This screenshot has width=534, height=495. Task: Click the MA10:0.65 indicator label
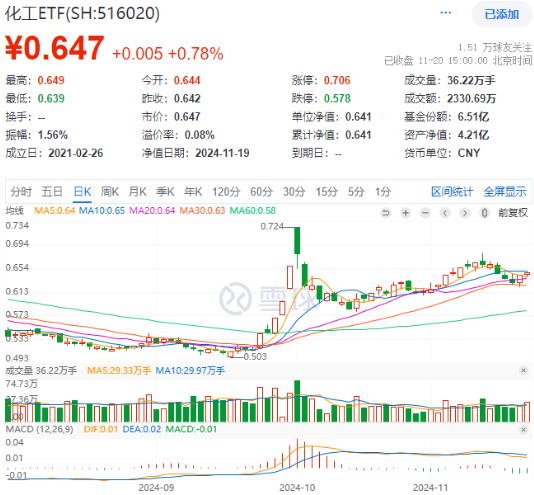[x=102, y=211]
